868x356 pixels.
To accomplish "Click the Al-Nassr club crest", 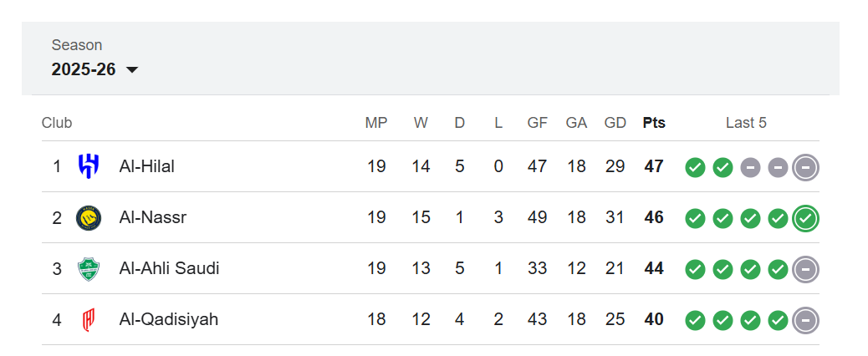I will 88,218.
